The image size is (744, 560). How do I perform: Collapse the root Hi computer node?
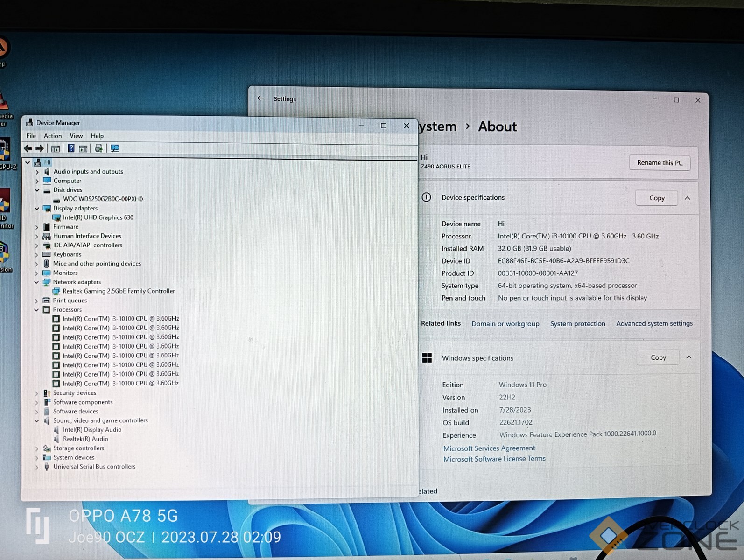tap(28, 162)
